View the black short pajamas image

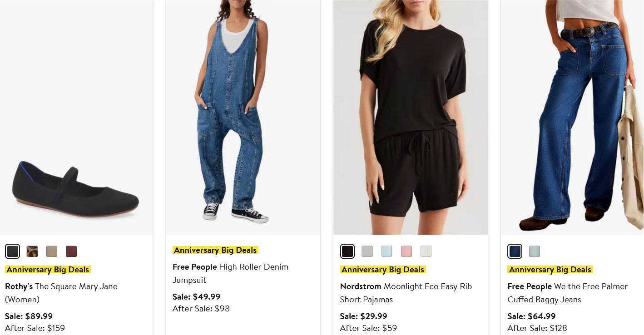click(411, 117)
